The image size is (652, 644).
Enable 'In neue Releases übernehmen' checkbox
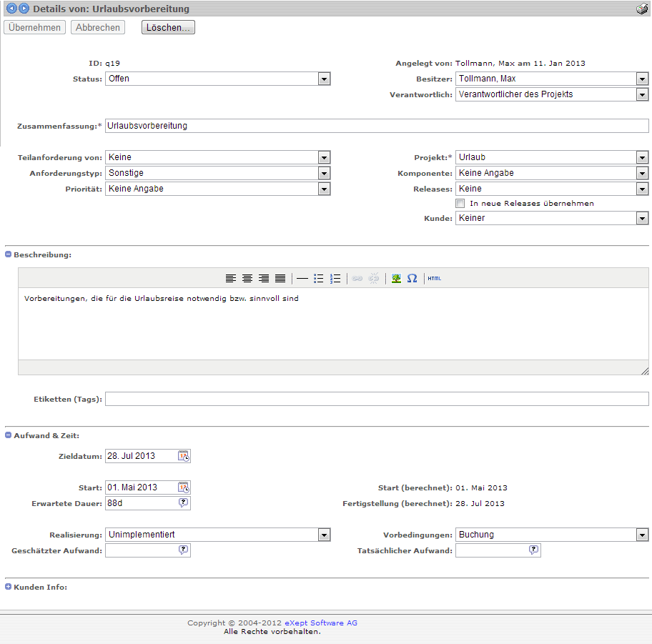[460, 204]
